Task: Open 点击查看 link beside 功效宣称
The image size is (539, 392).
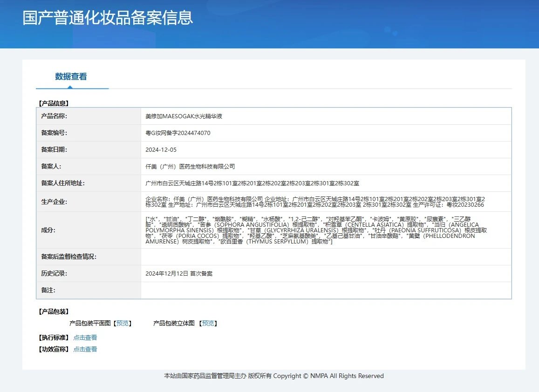Action: (85, 349)
